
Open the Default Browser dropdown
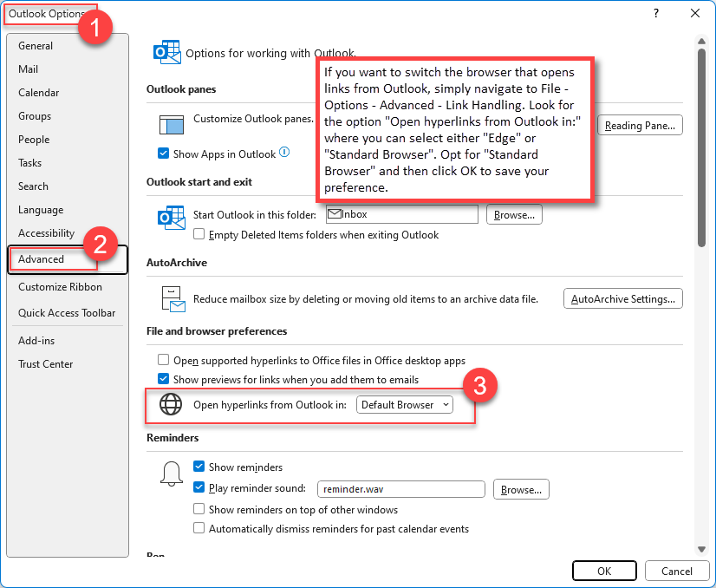pos(404,403)
